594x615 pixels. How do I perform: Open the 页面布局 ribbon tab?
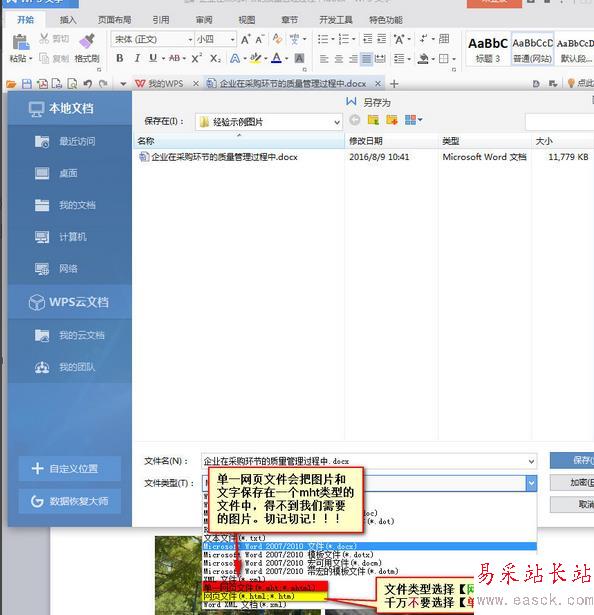tap(114, 20)
